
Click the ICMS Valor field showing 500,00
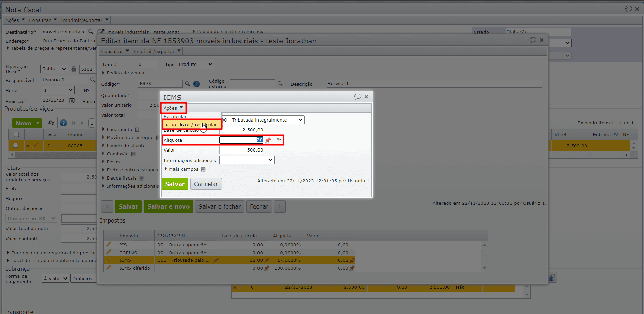click(x=241, y=150)
